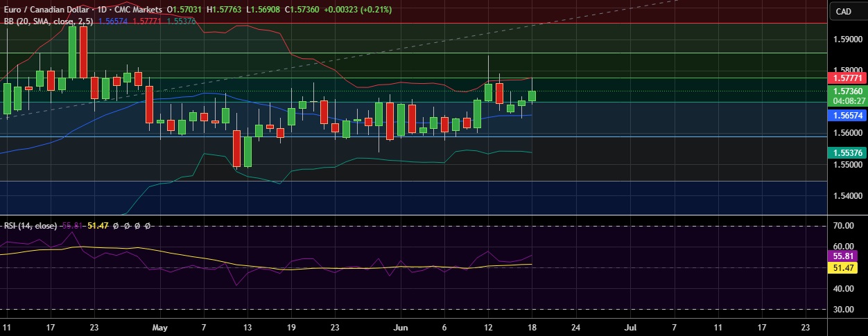Click the 1D interval label in chart legend
868x336 pixels.
[x=101, y=10]
